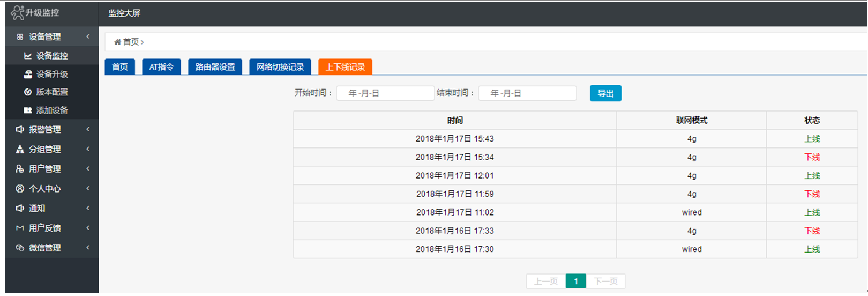Expand the 个人中心 menu chevron
Screen dimensions: 868x296
[88, 188]
